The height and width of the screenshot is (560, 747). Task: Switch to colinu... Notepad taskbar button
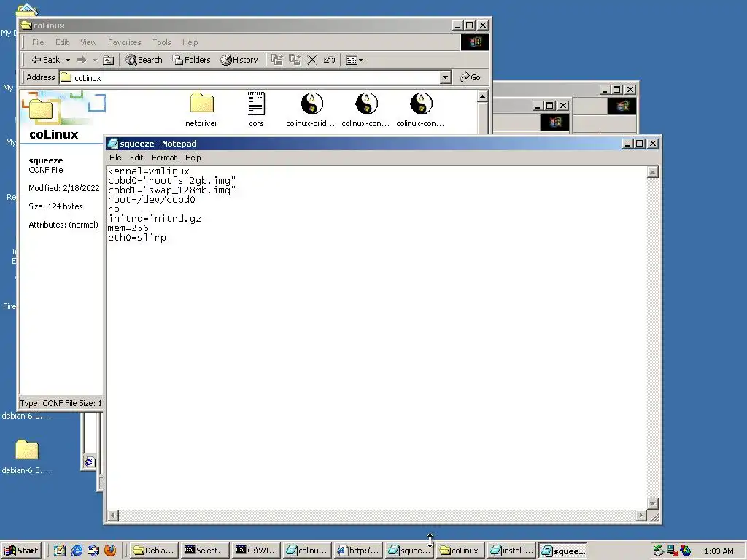click(307, 551)
